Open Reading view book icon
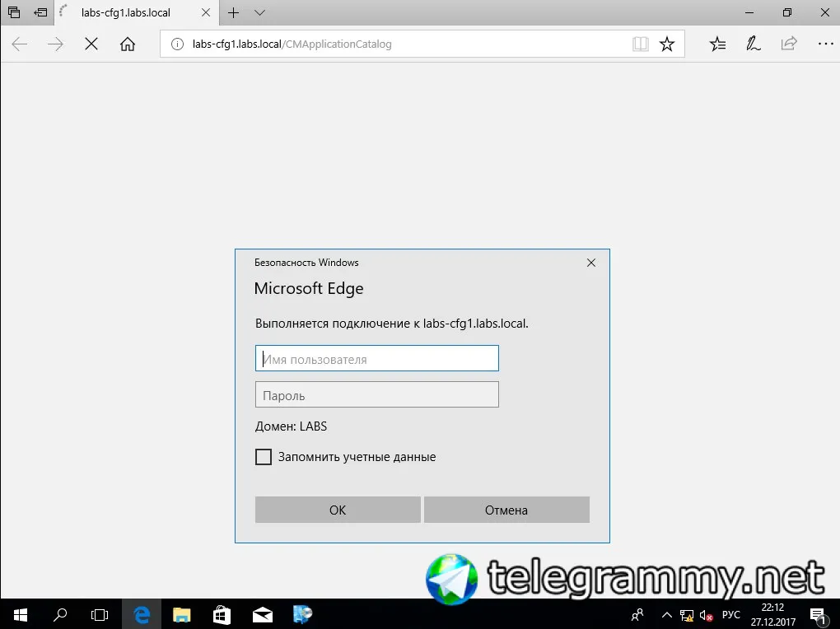This screenshot has height=629, width=840. (640, 44)
